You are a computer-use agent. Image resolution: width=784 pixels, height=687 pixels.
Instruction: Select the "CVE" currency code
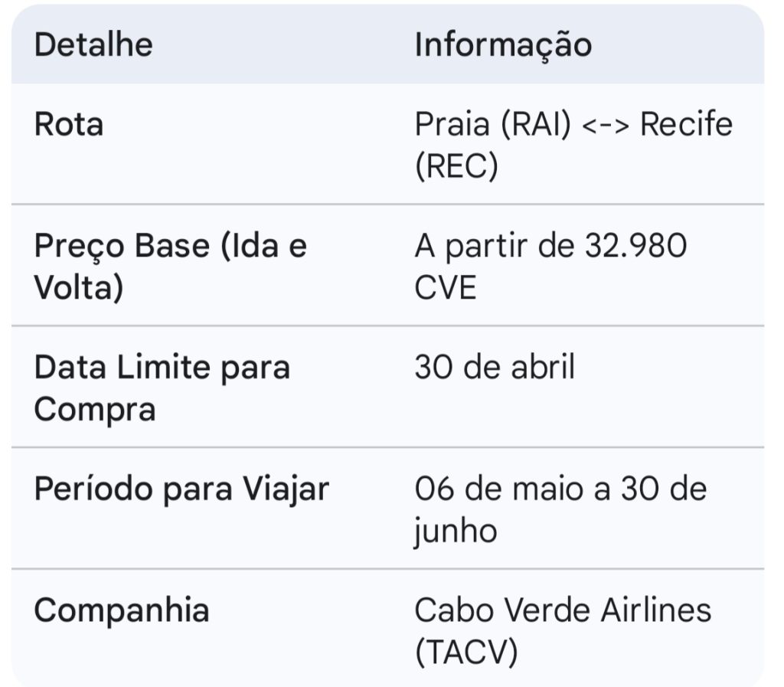pos(446,289)
